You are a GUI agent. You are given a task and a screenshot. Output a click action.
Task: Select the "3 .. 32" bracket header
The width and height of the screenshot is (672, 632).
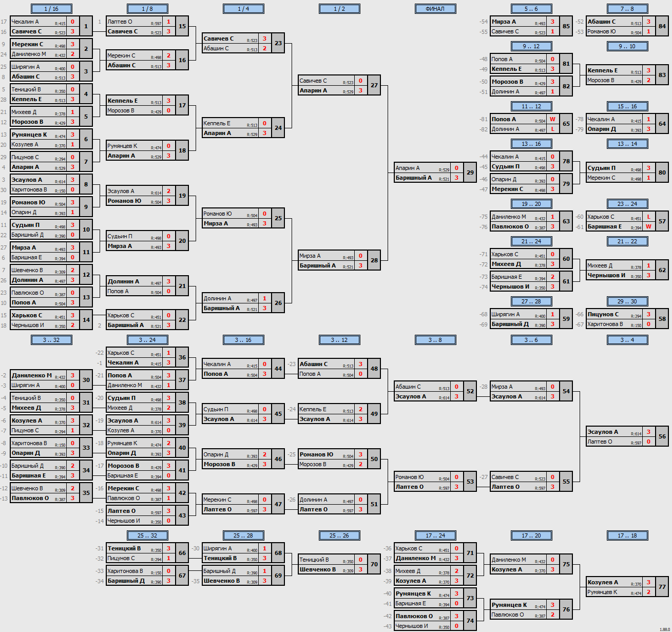[x=51, y=340]
